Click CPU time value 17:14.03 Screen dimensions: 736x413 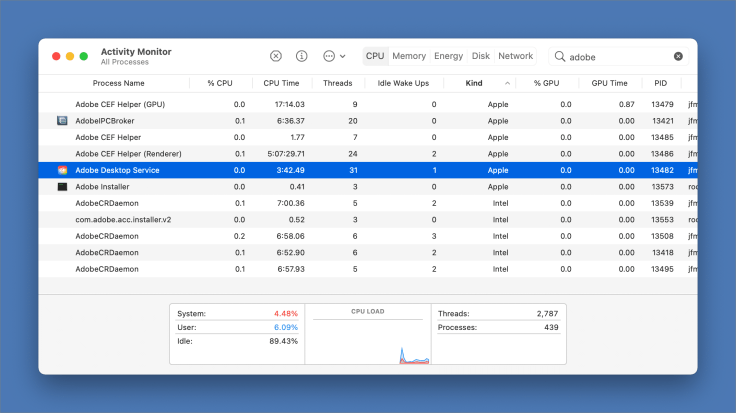(x=290, y=104)
